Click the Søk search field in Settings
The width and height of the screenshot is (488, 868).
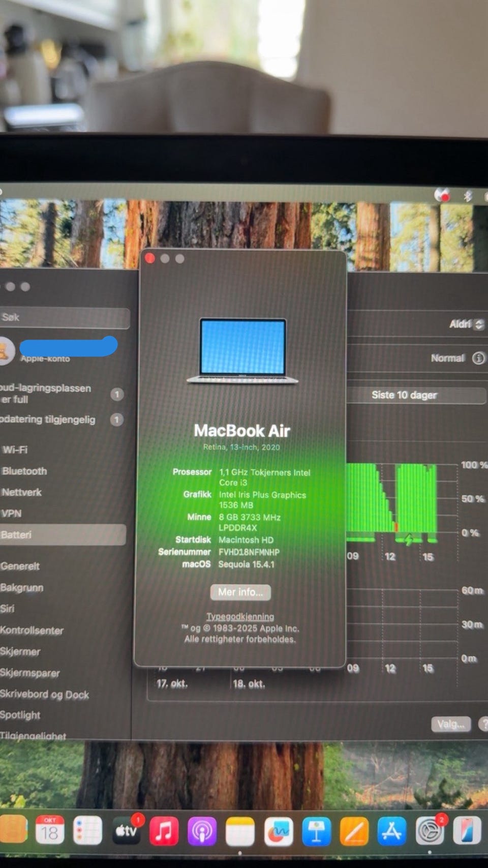(64, 317)
